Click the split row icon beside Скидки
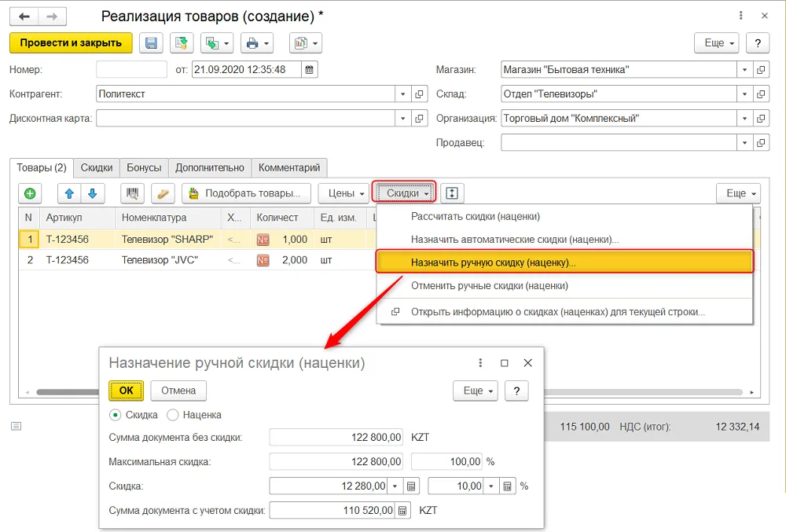 [x=452, y=193]
